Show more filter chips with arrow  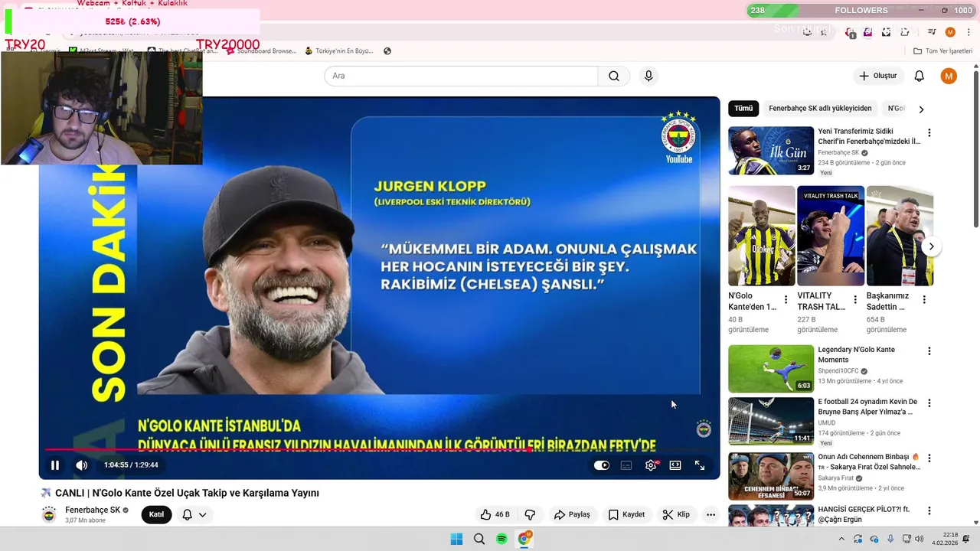(921, 109)
